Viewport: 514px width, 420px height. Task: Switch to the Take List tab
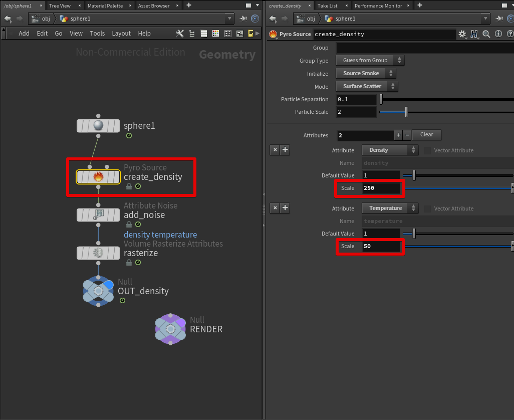tap(329, 6)
